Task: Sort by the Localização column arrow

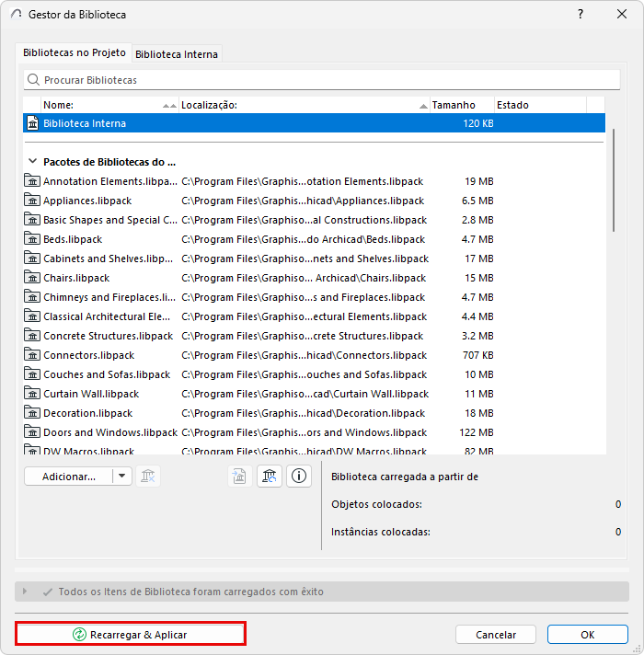Action: [x=423, y=106]
